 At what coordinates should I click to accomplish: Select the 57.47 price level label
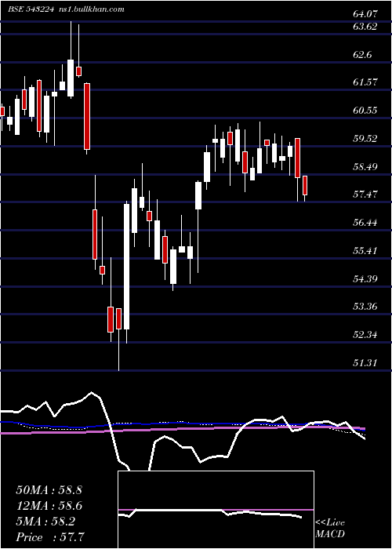pos(365,195)
